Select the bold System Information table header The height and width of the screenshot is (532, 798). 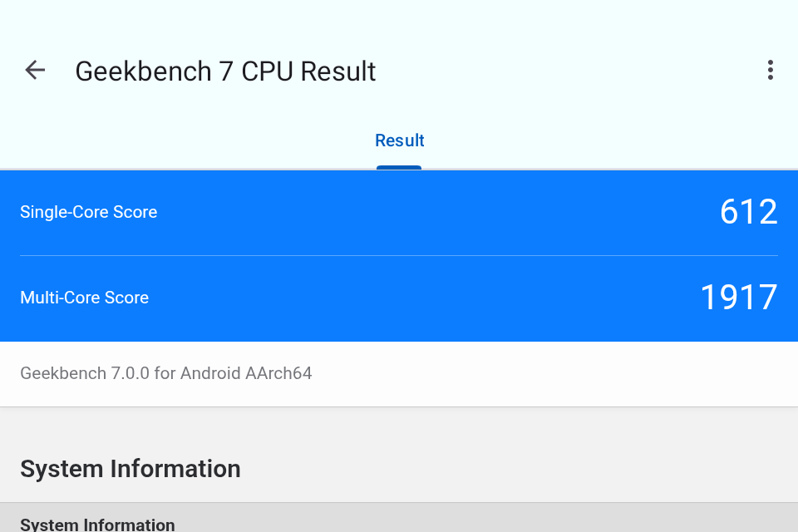click(97, 525)
